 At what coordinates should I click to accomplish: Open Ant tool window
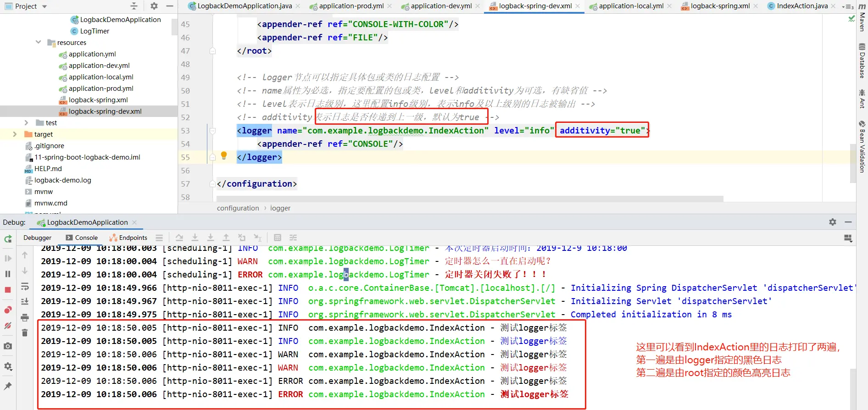pos(862,99)
